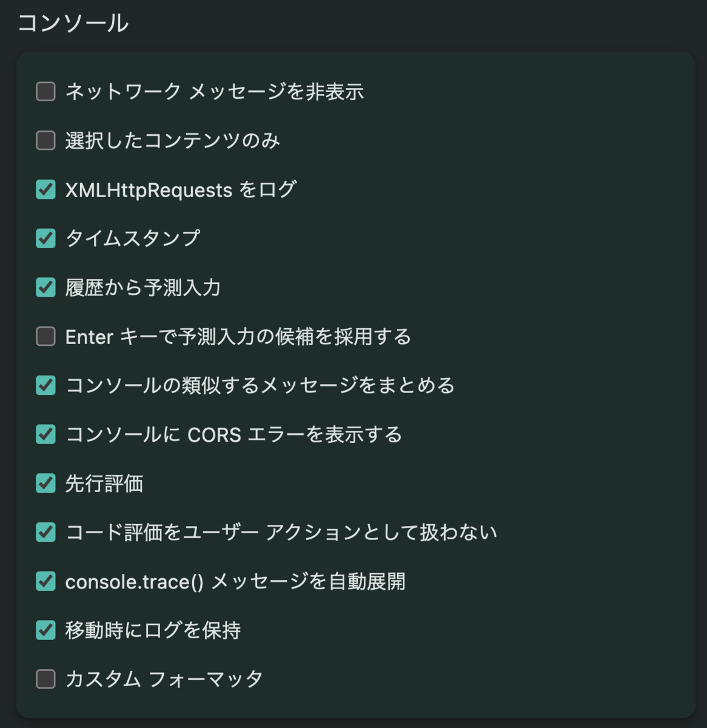Disable console.trace() メッセージを自動展開
This screenshot has height=728, width=707.
click(45, 581)
